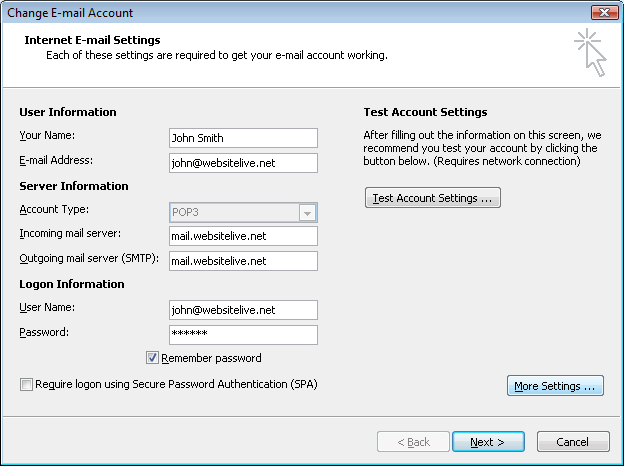
Task: Click the Change E-mail Account title bar
Action: tap(294, 12)
